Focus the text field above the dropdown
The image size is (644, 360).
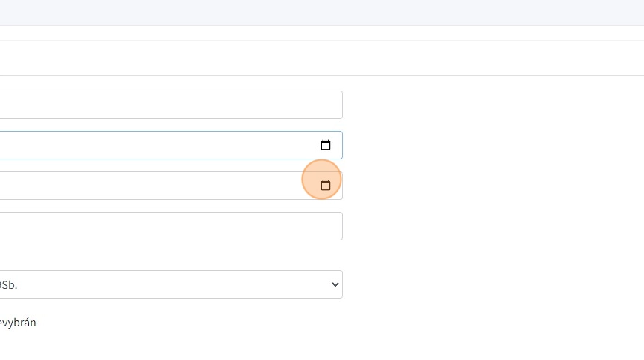(171, 226)
